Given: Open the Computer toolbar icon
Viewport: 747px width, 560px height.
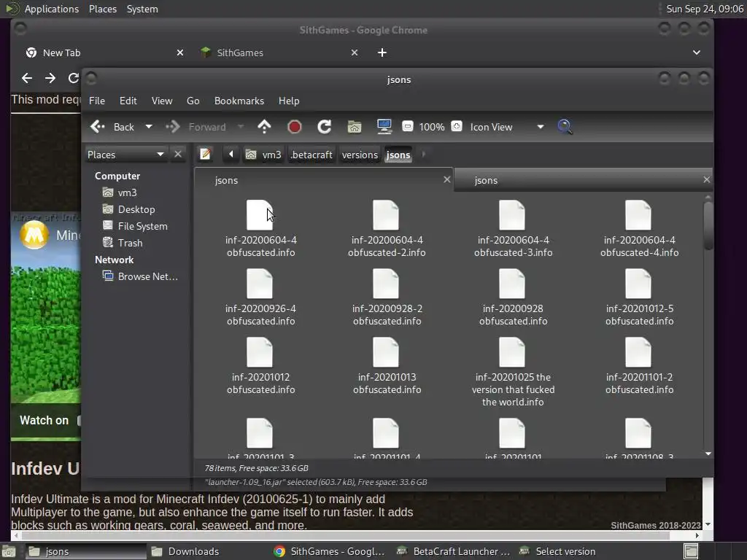Looking at the screenshot, I should pos(384,127).
